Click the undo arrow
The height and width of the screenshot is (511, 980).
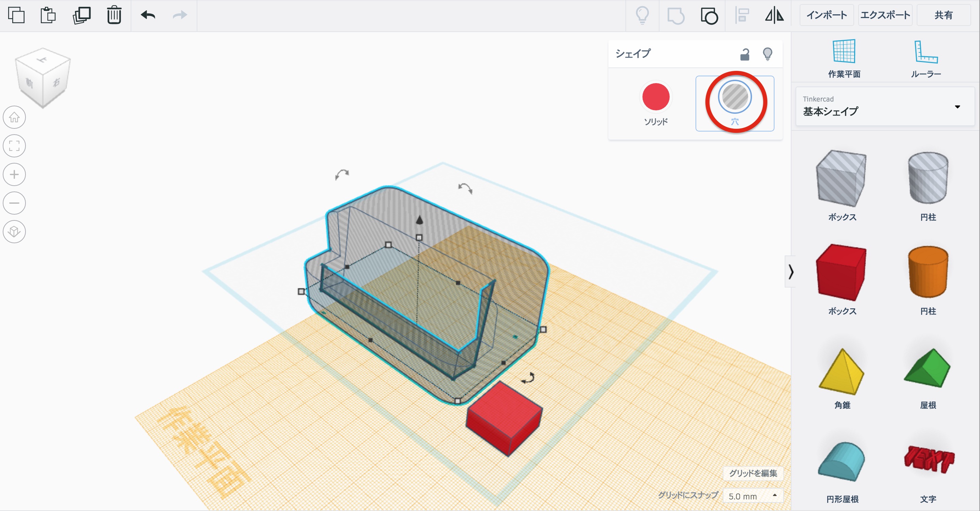pos(148,15)
